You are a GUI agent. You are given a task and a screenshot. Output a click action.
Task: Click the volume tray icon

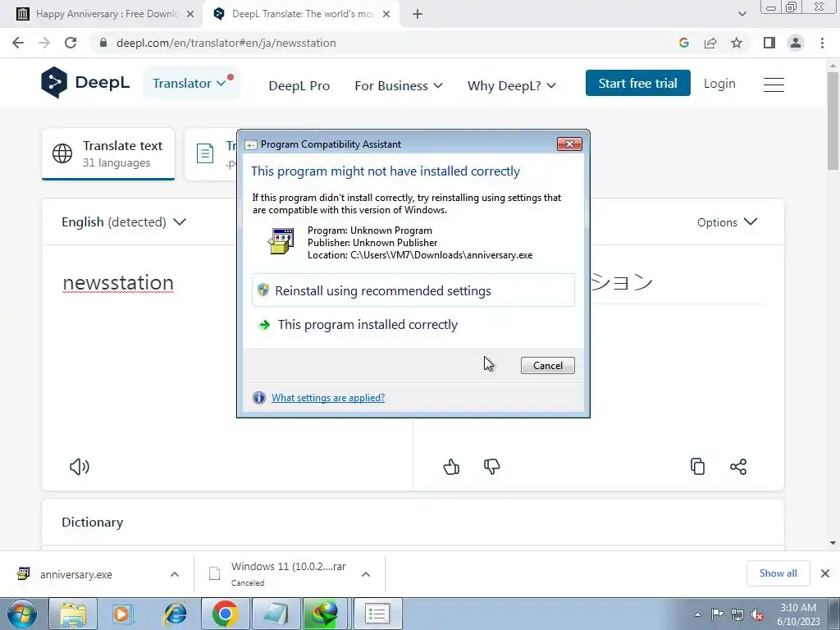click(757, 615)
